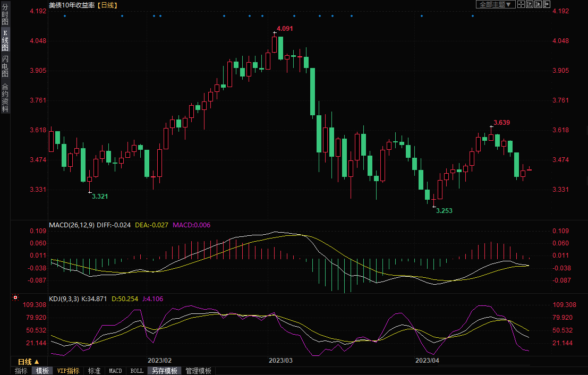Click the 4.091 peak candlestick
588x375 pixels.
(x=274, y=44)
